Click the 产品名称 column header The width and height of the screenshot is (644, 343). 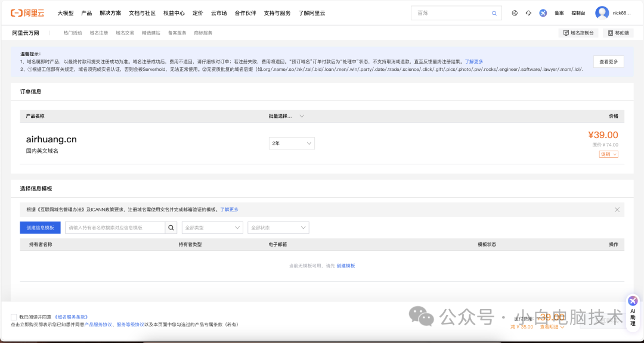(x=35, y=116)
